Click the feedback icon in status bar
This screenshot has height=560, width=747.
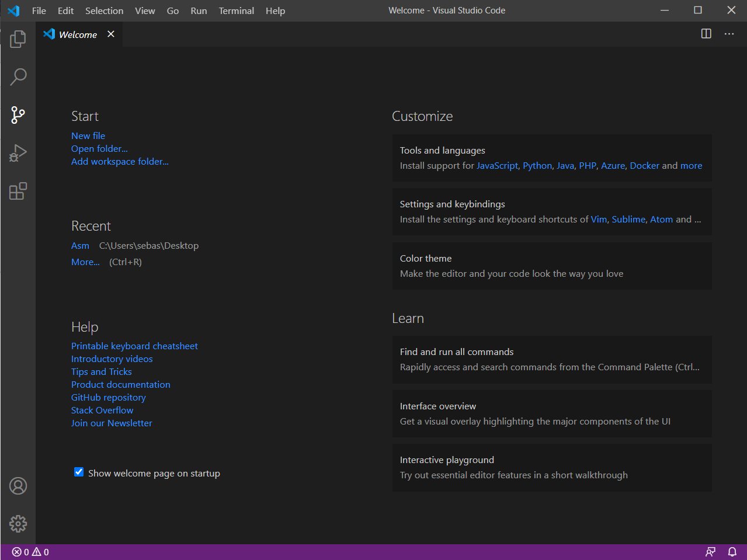710,552
